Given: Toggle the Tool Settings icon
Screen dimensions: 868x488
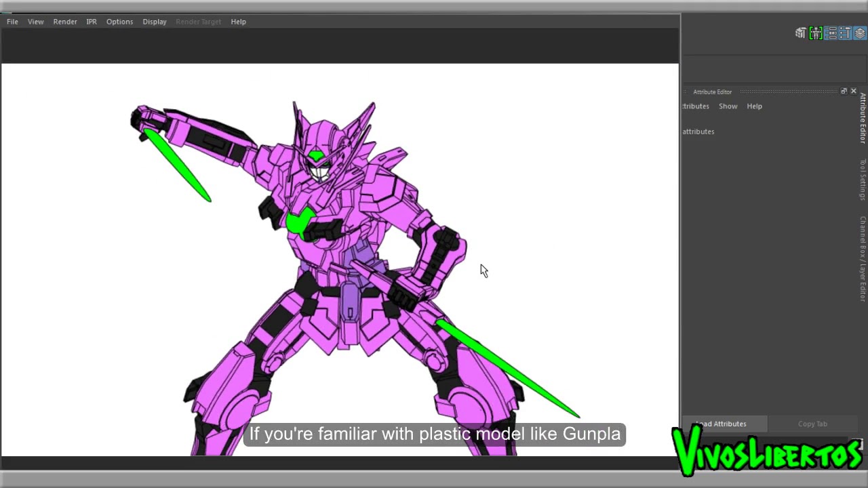Looking at the screenshot, I should pyautogui.click(x=845, y=33).
